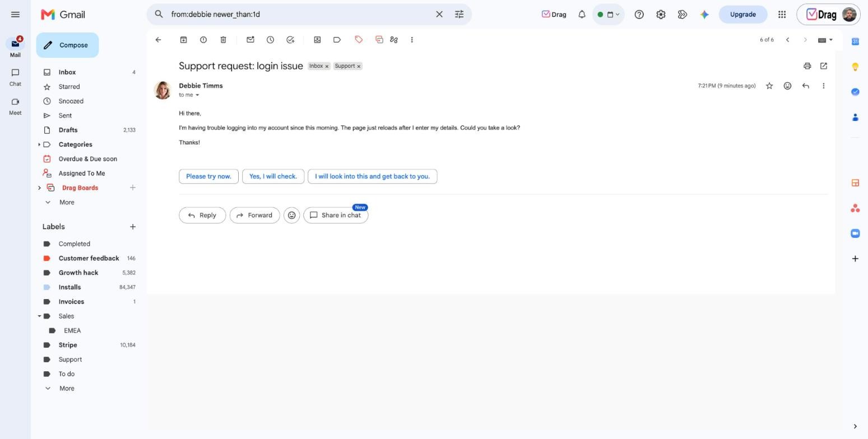Snooze the email using clock icon

pos(270,40)
